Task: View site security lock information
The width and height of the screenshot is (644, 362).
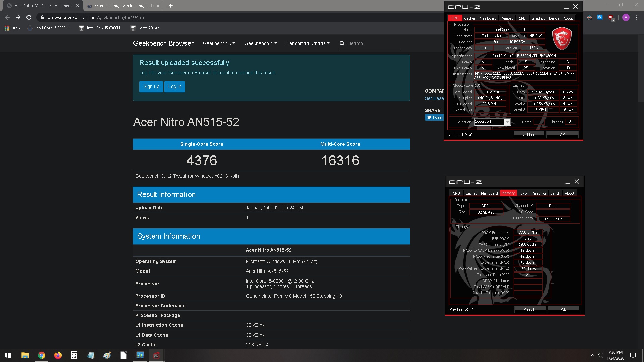Action: (x=42, y=17)
